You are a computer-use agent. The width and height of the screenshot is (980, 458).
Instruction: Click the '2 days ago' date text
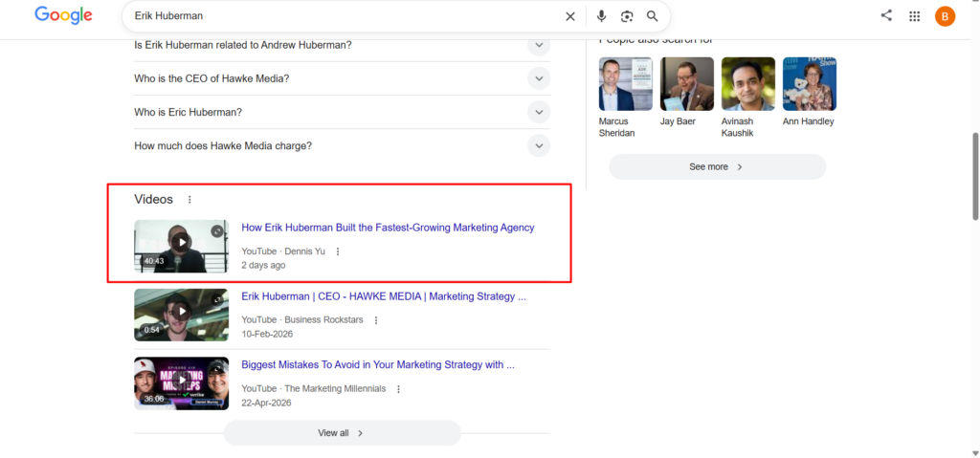pyautogui.click(x=264, y=266)
